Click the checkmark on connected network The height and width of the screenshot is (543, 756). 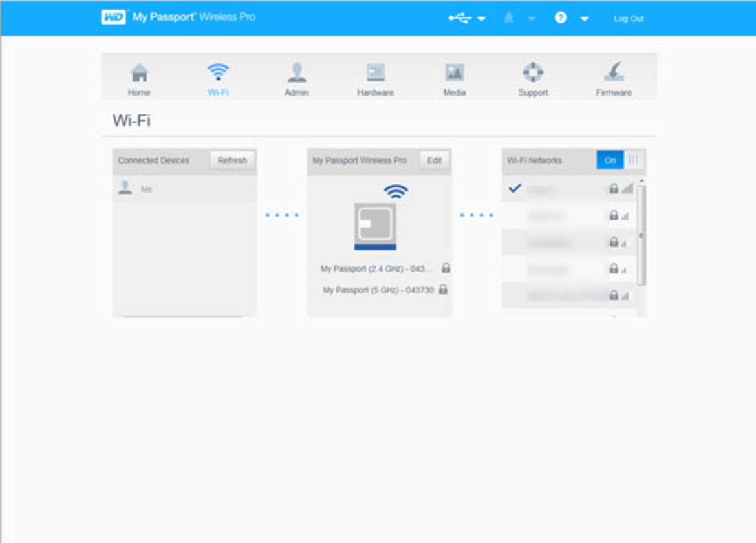[x=515, y=188]
